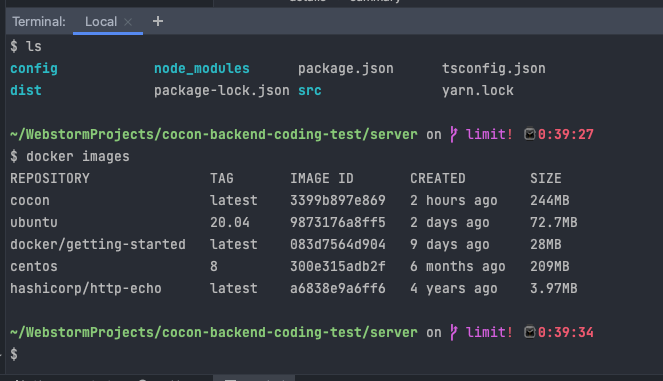Click image ID 3399b897e869
The width and height of the screenshot is (663, 381).
338,200
